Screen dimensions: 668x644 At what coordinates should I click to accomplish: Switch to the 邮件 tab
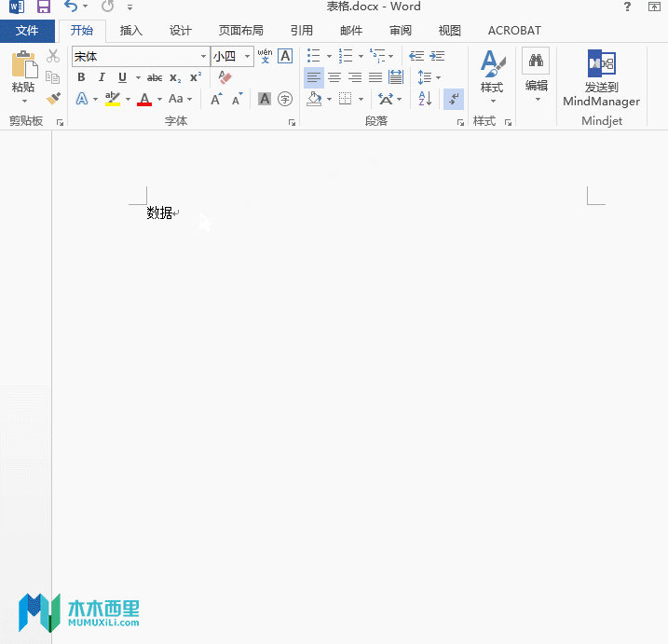coord(351,31)
